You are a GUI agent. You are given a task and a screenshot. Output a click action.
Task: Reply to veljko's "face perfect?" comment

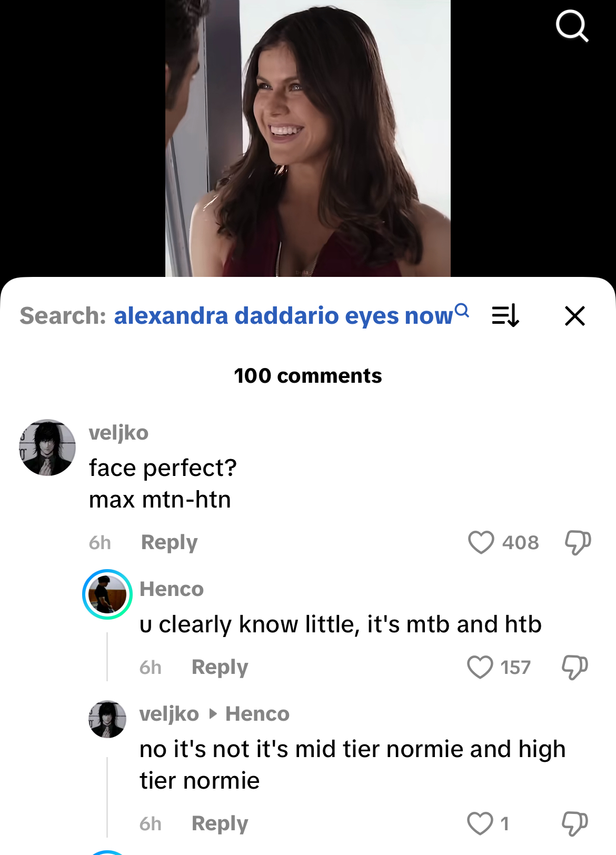click(169, 542)
